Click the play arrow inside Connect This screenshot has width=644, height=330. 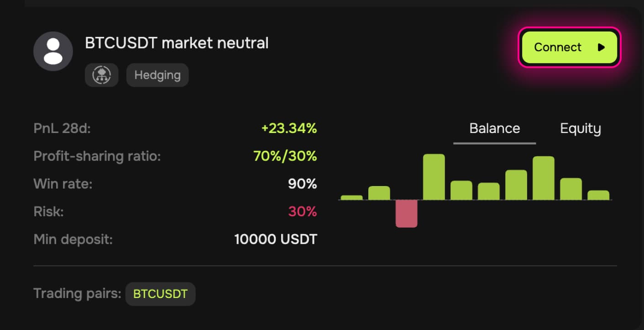tap(601, 47)
